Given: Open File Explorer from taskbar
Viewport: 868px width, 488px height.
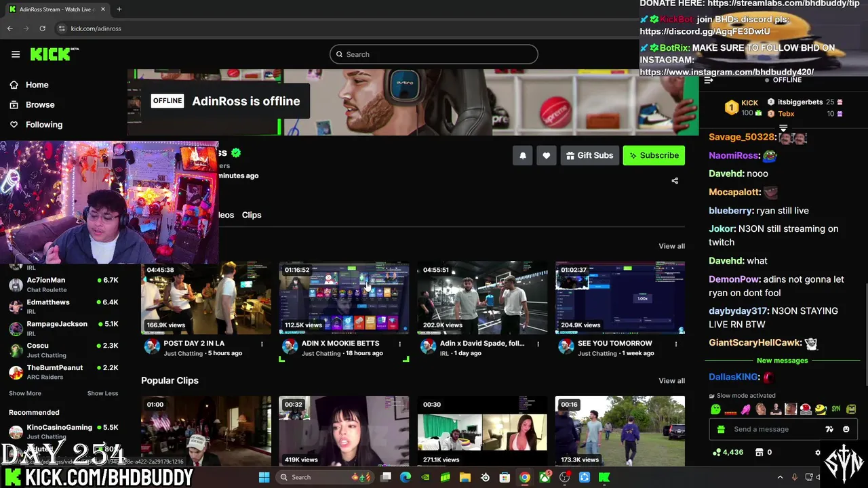Looking at the screenshot, I should (465, 477).
